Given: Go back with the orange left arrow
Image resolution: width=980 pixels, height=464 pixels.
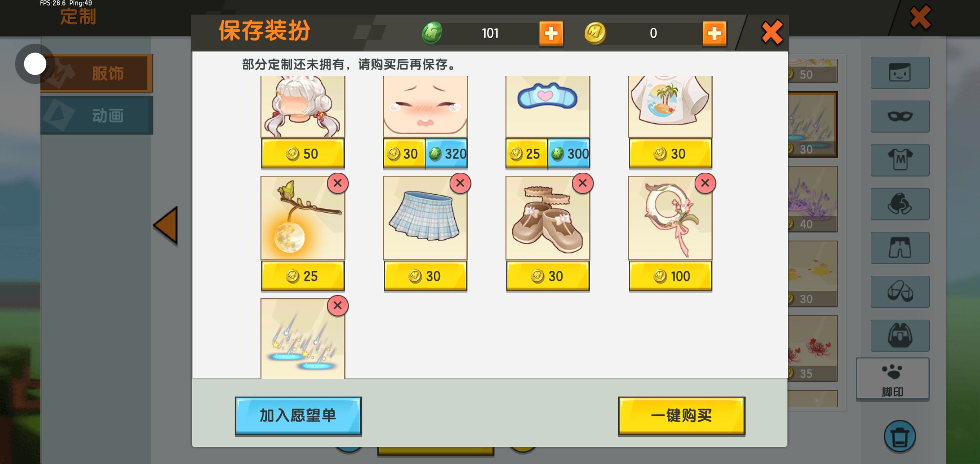Looking at the screenshot, I should tap(166, 226).
